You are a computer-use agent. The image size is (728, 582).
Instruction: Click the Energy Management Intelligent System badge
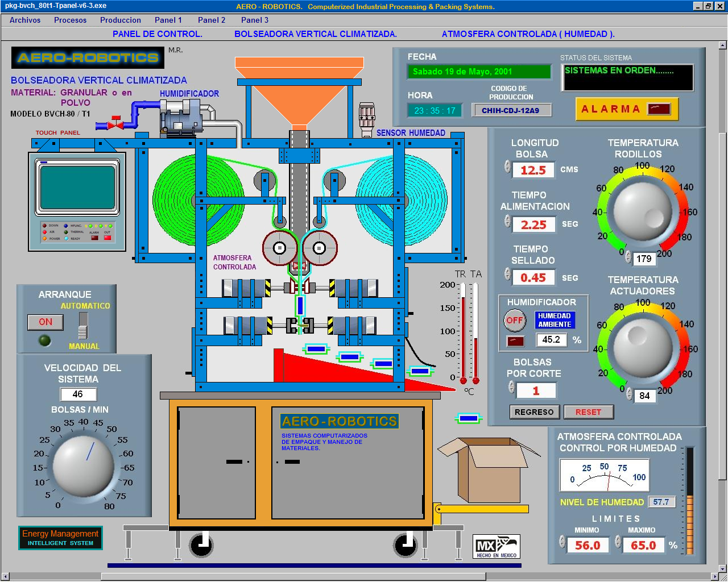[60, 538]
